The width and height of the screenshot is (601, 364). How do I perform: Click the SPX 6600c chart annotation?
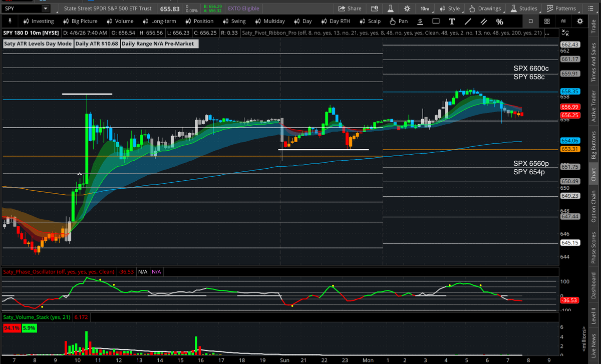[x=531, y=69]
